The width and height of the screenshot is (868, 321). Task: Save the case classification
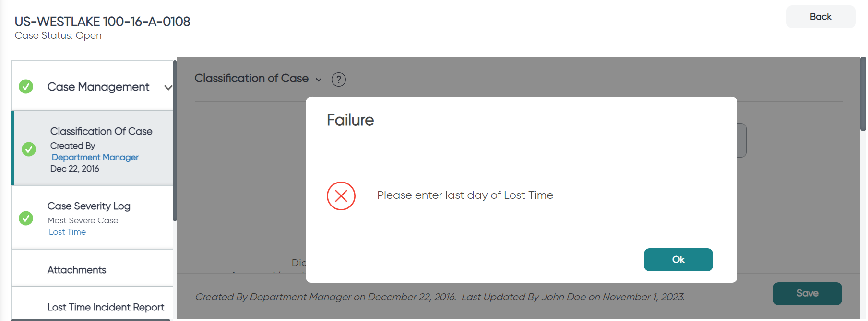(x=807, y=294)
